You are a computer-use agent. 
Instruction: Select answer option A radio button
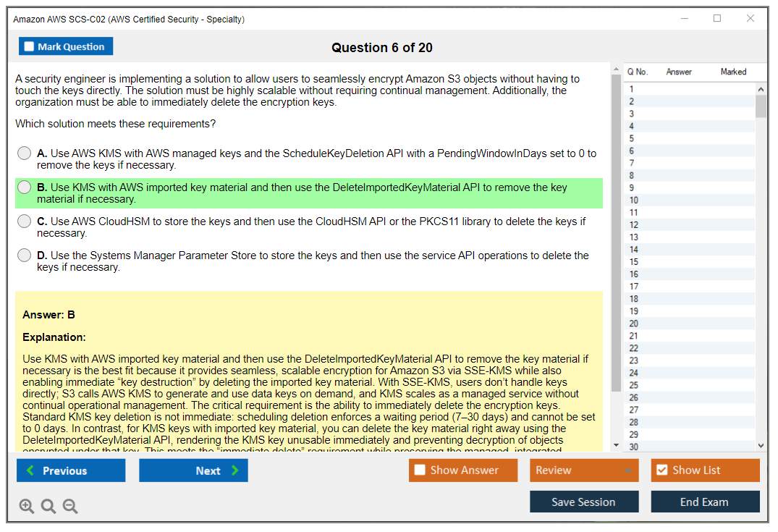pos(25,153)
